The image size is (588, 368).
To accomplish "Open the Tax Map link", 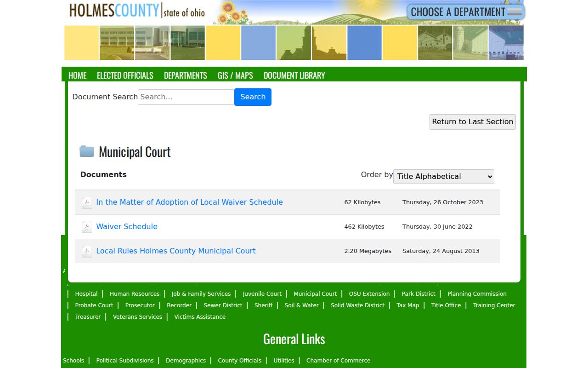I will tap(408, 305).
